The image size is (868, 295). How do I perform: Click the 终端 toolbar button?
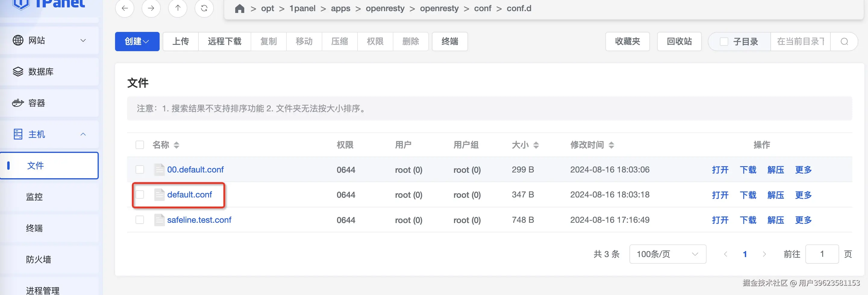click(450, 42)
